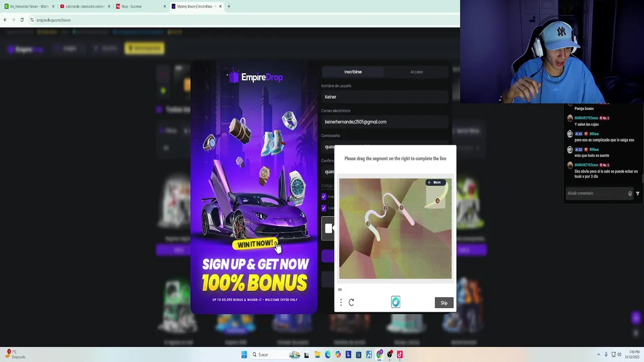The image size is (644, 362).
Task: Click the active browser icon in taskbar
Action: (379, 354)
